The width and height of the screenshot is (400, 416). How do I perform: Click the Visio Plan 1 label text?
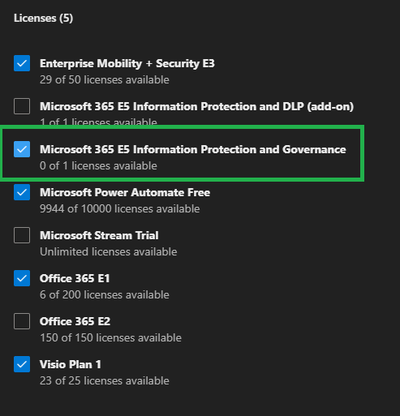[x=70, y=364]
